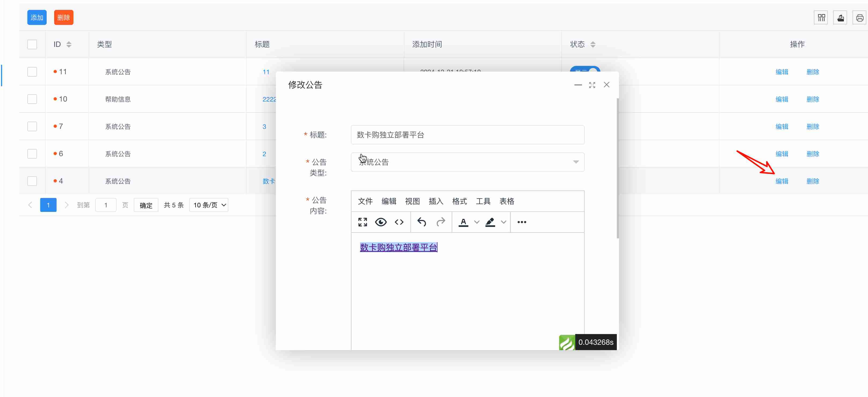Click the blue 添加 button
Image resolution: width=868 pixels, height=397 pixels.
click(x=37, y=18)
